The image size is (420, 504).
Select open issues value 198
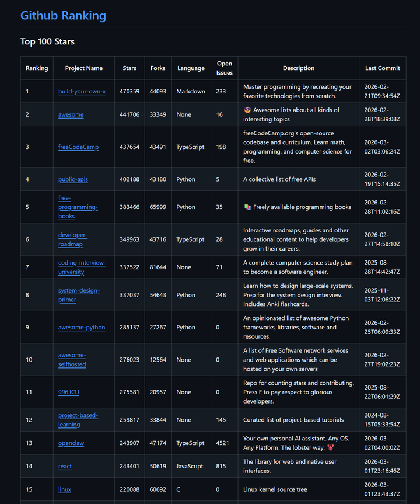click(221, 147)
